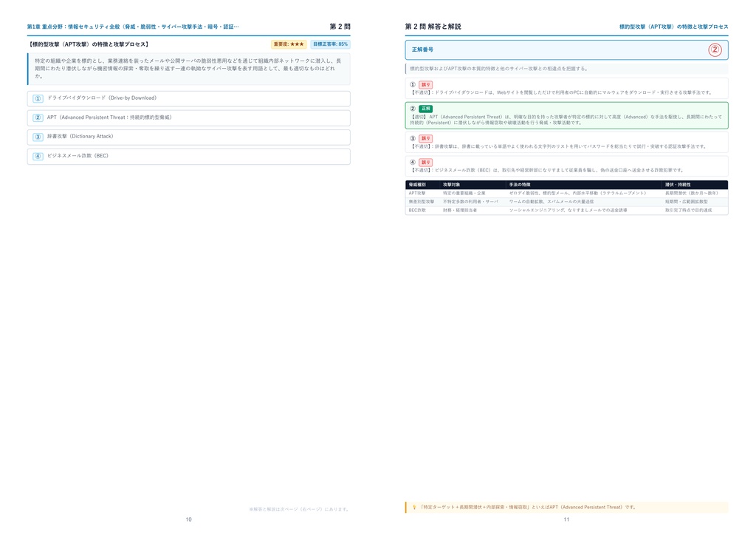Click the lightbulb tip icon at page bottom
Screen dimensions: 756x535
(413, 507)
